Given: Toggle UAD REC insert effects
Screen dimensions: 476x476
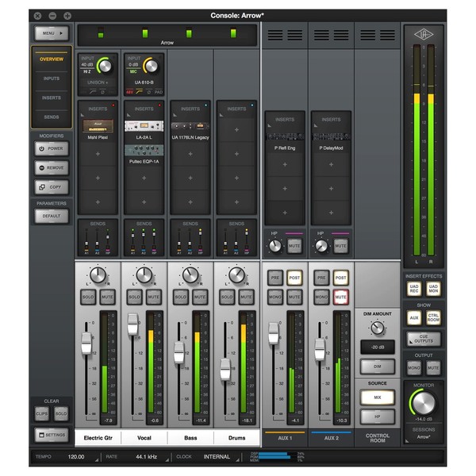Looking at the screenshot, I should click(x=414, y=289).
